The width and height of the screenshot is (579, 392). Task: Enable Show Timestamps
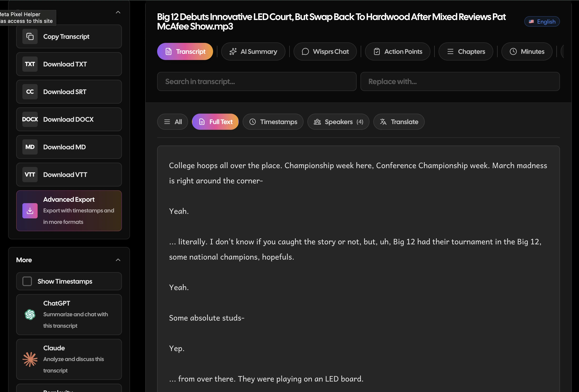coord(27,281)
